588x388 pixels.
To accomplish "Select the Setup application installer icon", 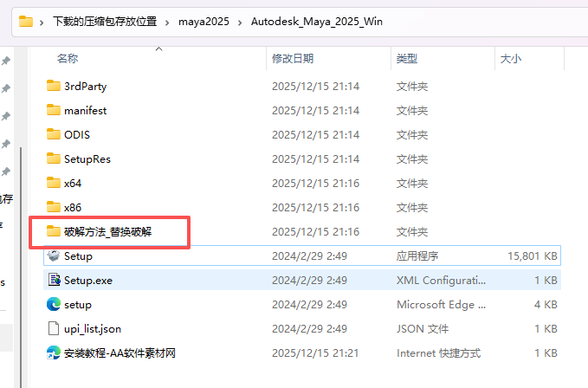I will point(53,256).
